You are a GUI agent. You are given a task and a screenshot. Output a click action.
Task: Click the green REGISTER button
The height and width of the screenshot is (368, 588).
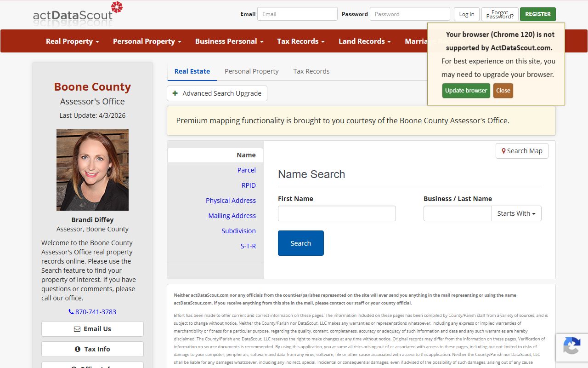[538, 14]
